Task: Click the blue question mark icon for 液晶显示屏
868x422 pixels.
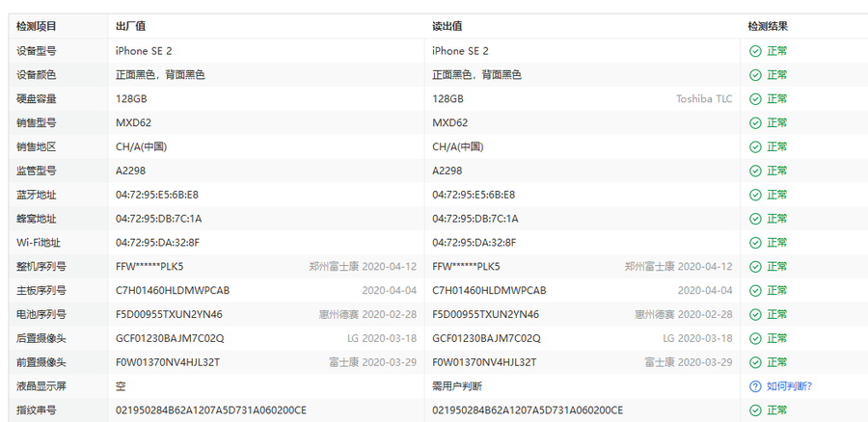Action: click(x=755, y=386)
